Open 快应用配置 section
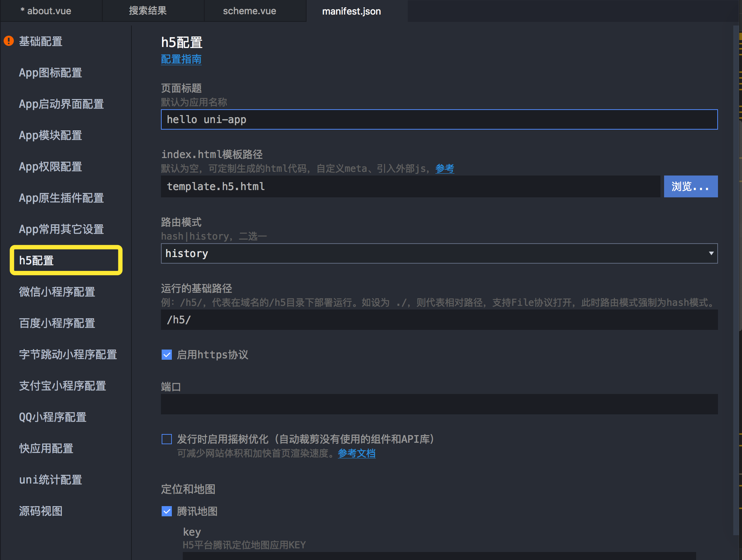Viewport: 742px width, 560px height. (46, 449)
